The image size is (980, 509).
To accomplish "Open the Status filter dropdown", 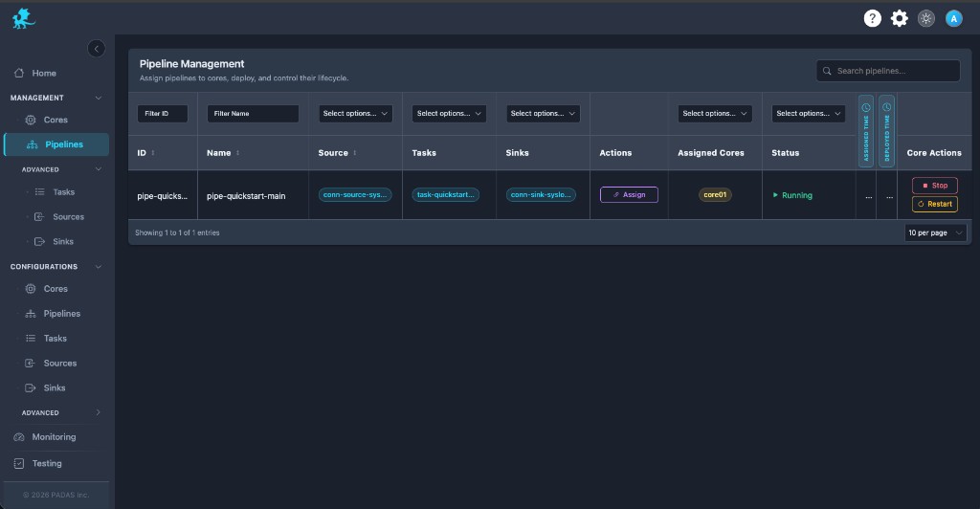I will click(x=809, y=114).
